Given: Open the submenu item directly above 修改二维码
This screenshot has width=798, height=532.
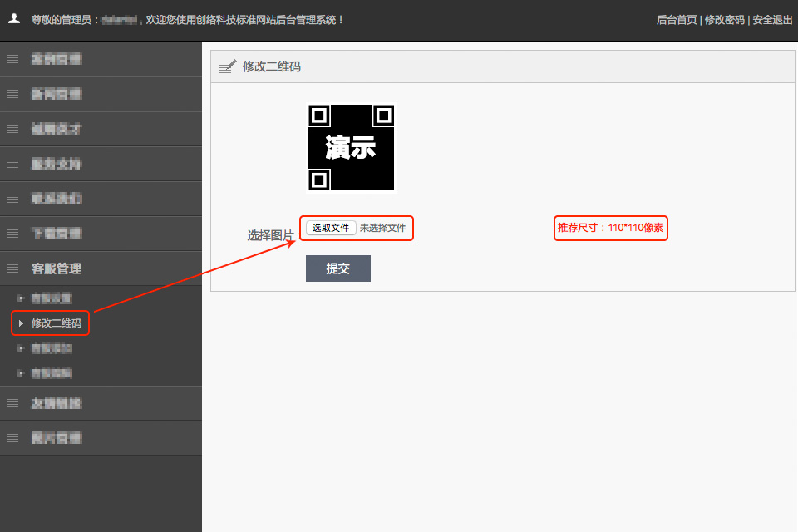Looking at the screenshot, I should [x=51, y=298].
